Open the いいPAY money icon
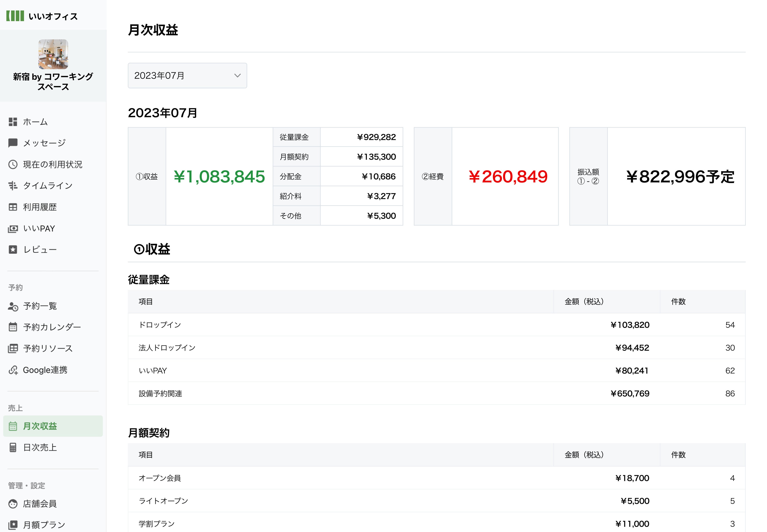This screenshot has height=532, width=767. 13,229
